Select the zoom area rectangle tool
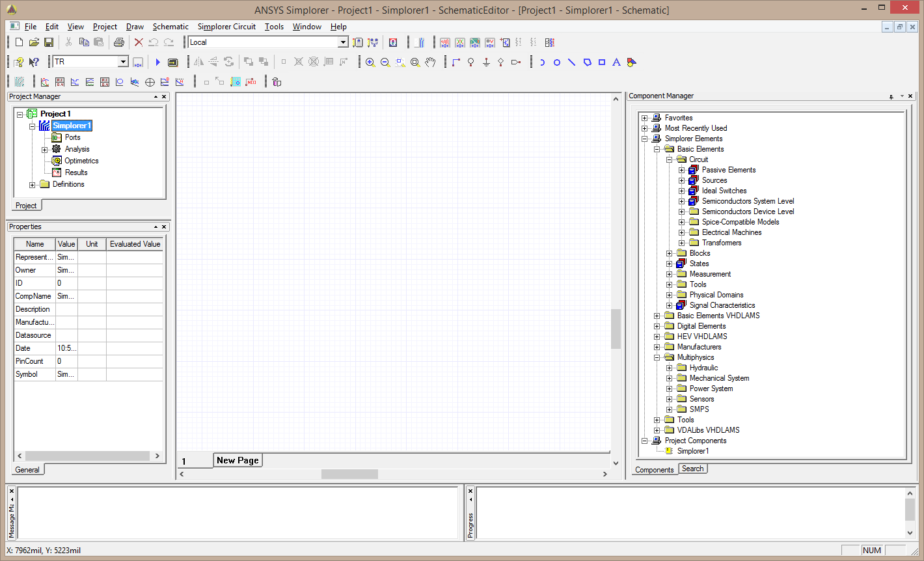 click(x=400, y=62)
